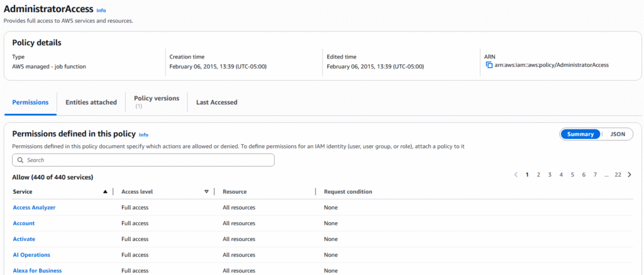Open the Permissions tab

tap(30, 103)
